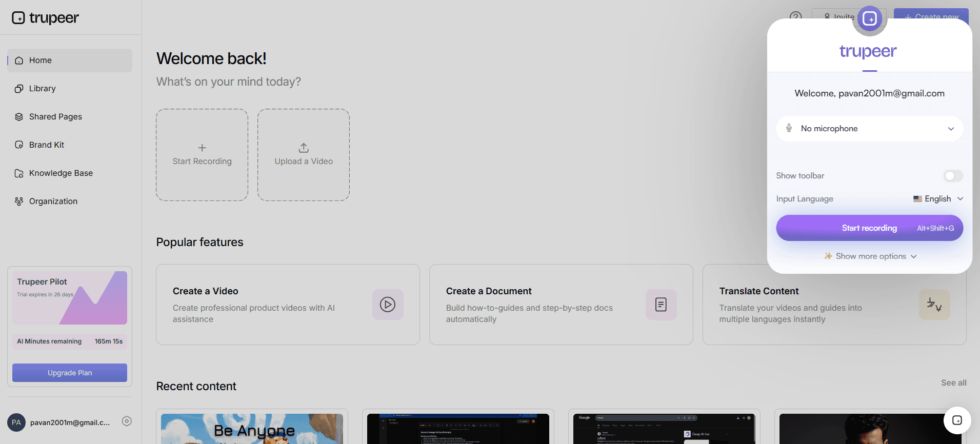980x444 pixels.
Task: Open the Home page in sidebar
Action: 70,60
